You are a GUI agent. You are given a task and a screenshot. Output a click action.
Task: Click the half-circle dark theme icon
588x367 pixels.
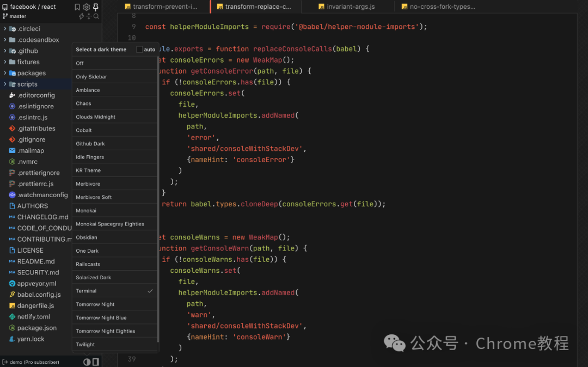point(87,362)
